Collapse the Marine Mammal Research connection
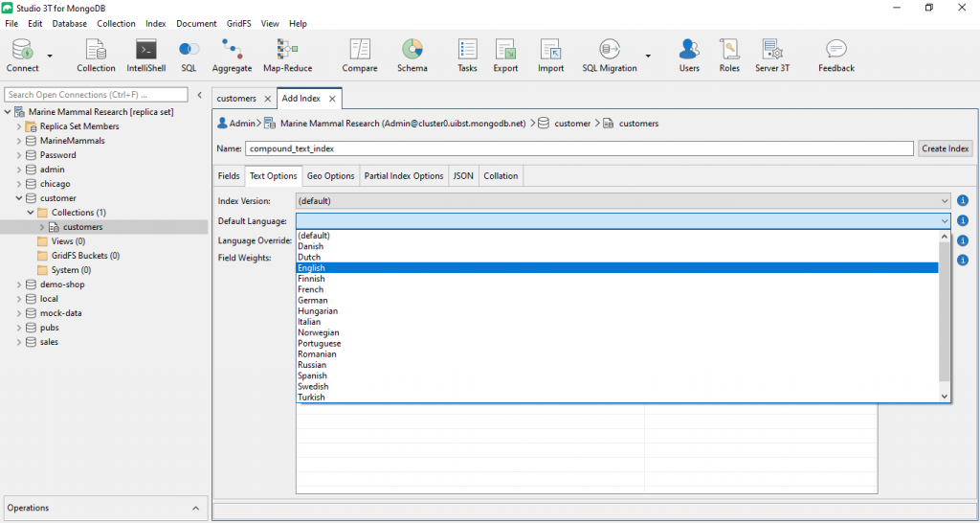980x523 pixels. [8, 112]
